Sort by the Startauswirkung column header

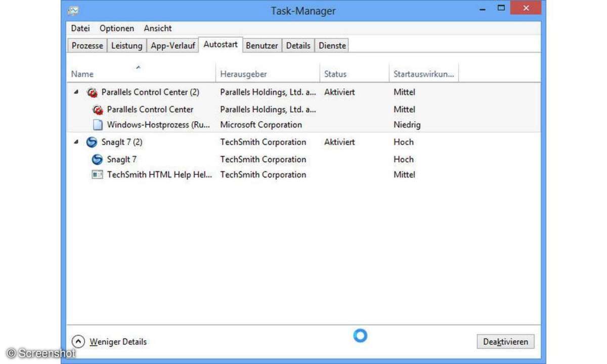423,73
